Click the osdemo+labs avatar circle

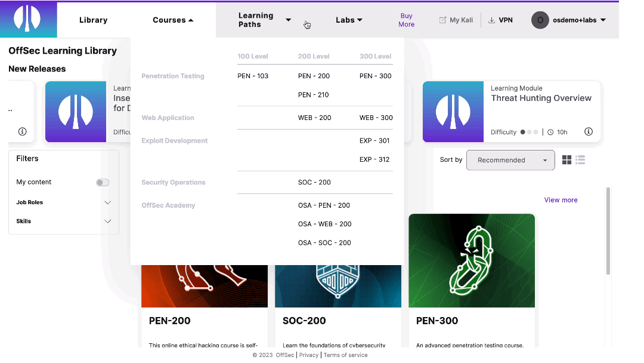pyautogui.click(x=540, y=20)
